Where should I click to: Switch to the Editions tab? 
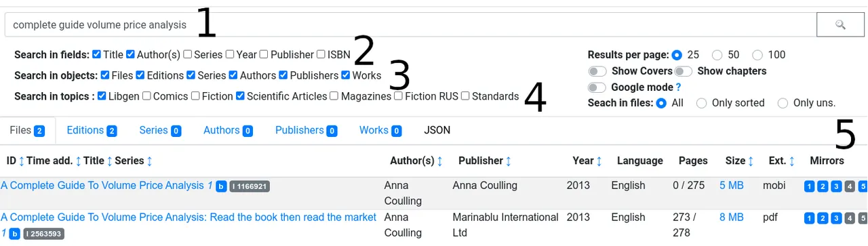click(x=92, y=130)
